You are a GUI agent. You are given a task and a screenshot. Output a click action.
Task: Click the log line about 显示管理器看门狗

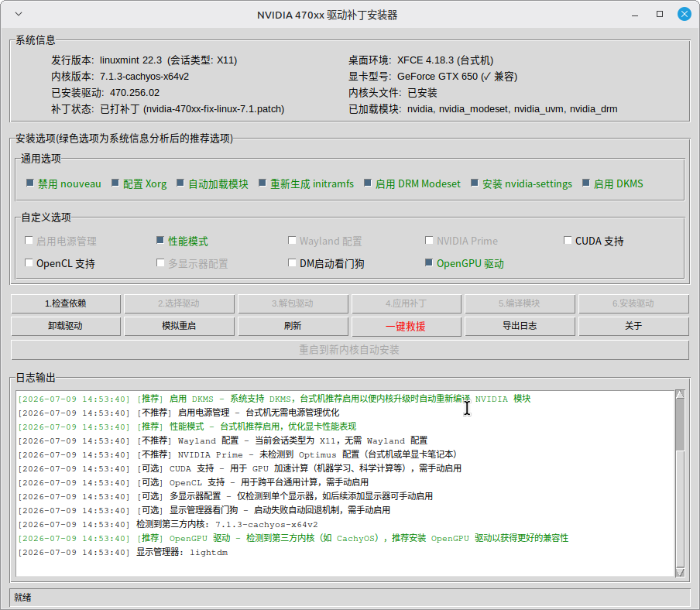[204, 510]
